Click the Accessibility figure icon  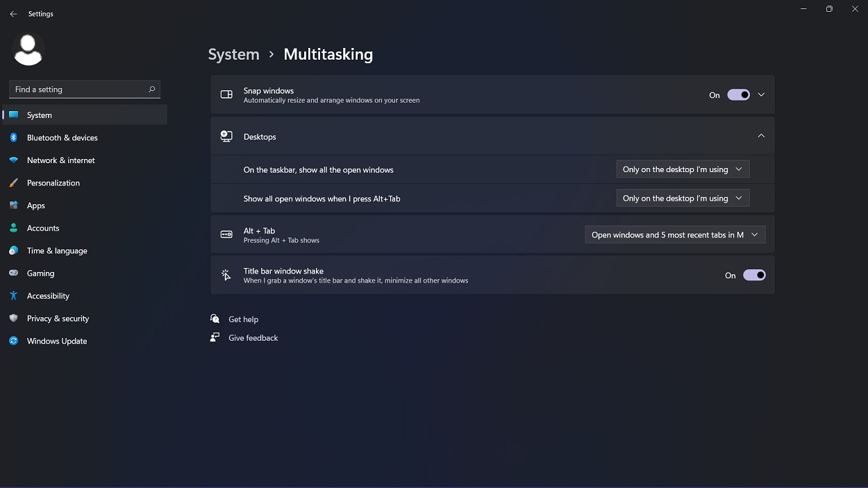13,296
